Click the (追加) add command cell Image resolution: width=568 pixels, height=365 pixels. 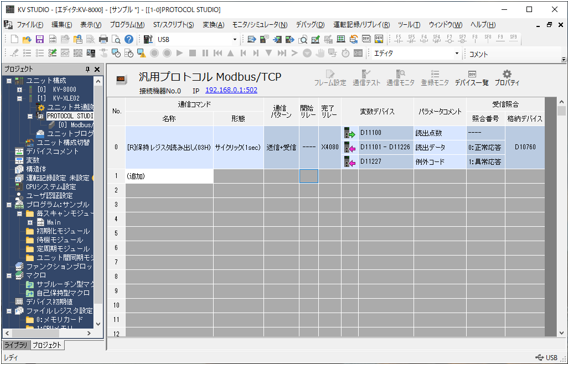(170, 176)
